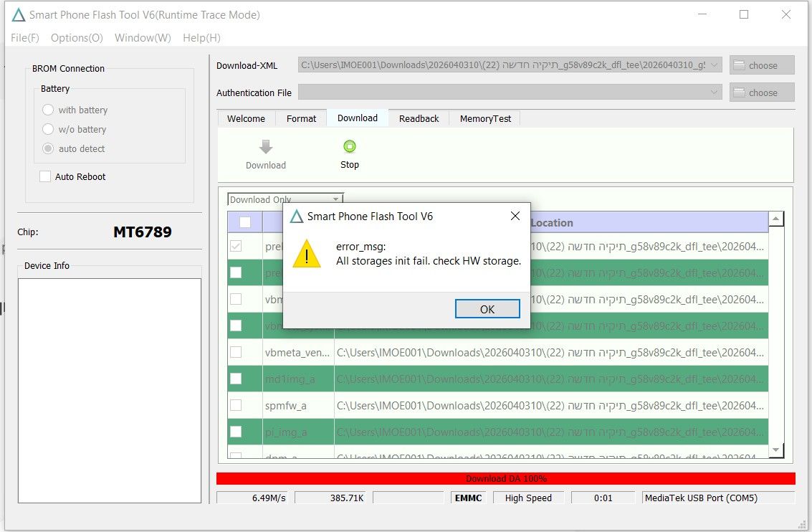This screenshot has height=532, width=812.
Task: Switch to the Readback tab
Action: pos(419,118)
